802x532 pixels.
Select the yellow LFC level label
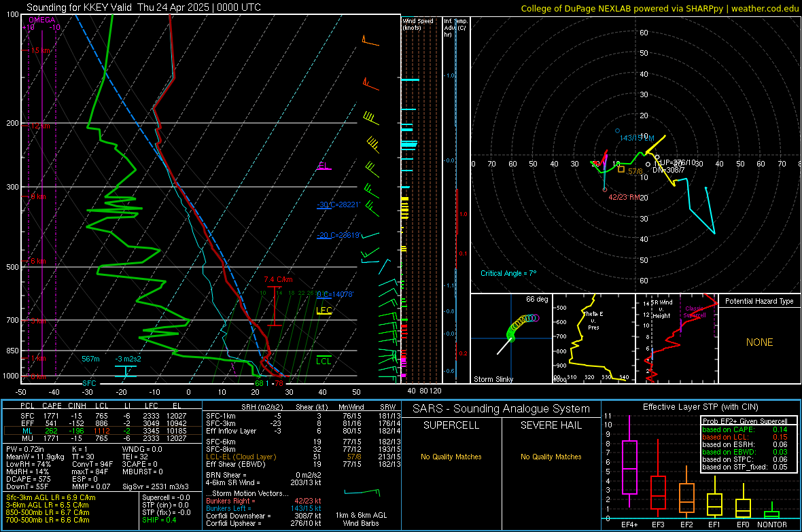click(x=324, y=310)
